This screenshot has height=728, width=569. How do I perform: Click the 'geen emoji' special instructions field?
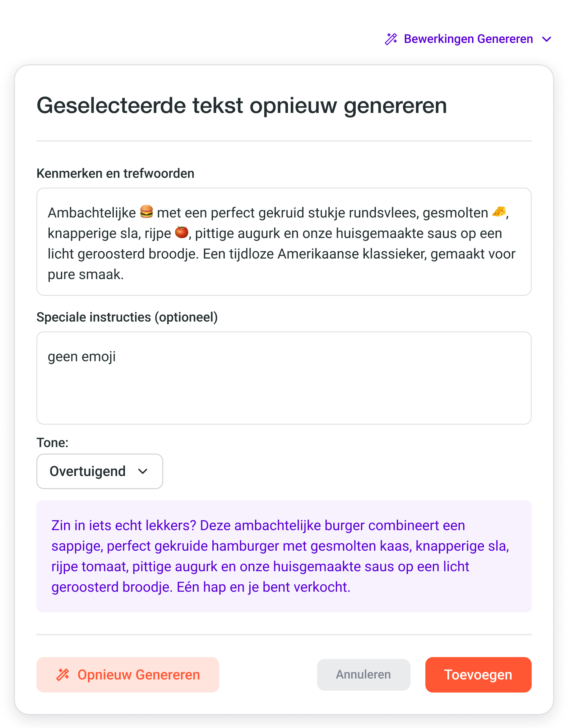click(x=284, y=378)
